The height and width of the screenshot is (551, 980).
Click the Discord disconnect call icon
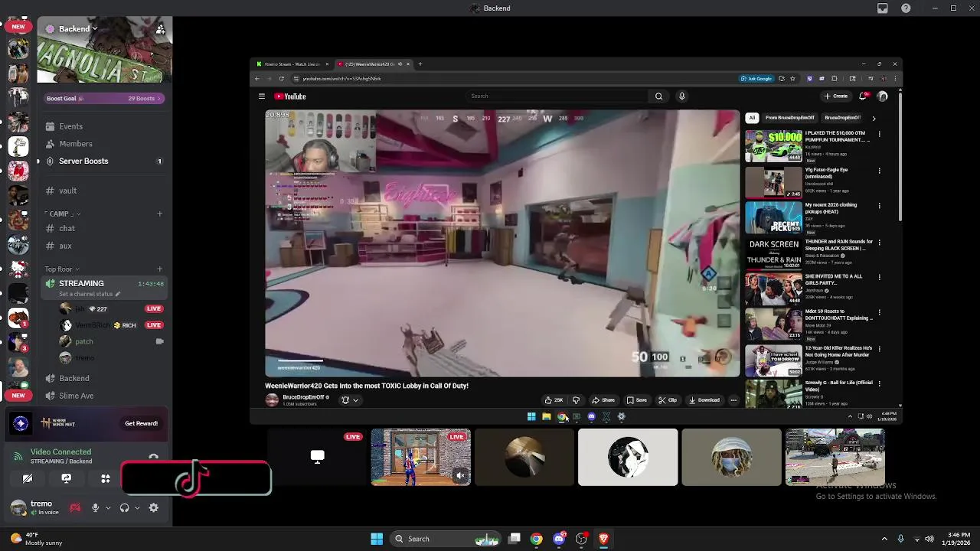(153, 457)
